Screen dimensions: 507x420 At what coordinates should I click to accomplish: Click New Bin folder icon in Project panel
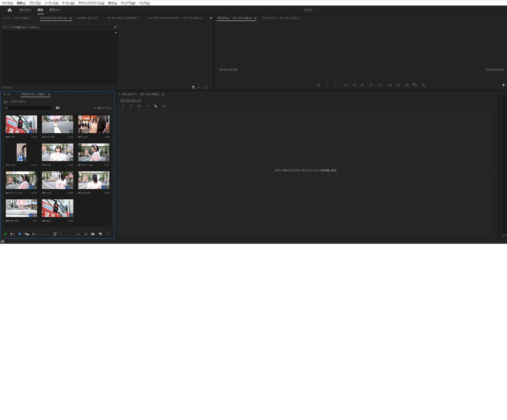[x=93, y=234]
